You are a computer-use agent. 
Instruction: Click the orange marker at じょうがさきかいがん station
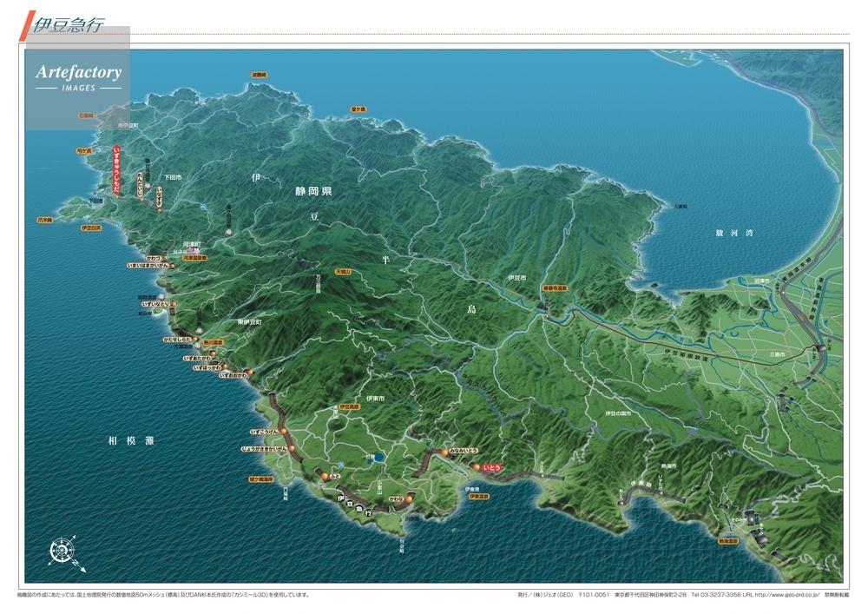293,449
